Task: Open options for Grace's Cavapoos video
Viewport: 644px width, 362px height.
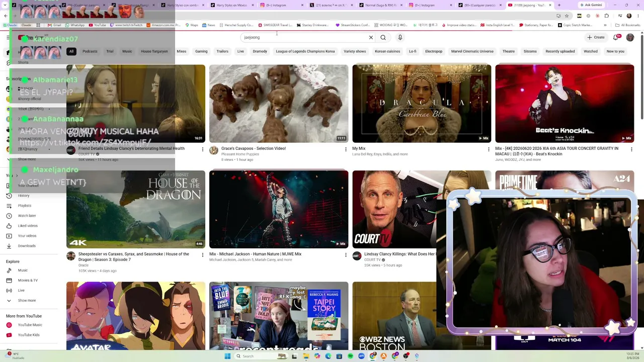Action: (x=346, y=149)
